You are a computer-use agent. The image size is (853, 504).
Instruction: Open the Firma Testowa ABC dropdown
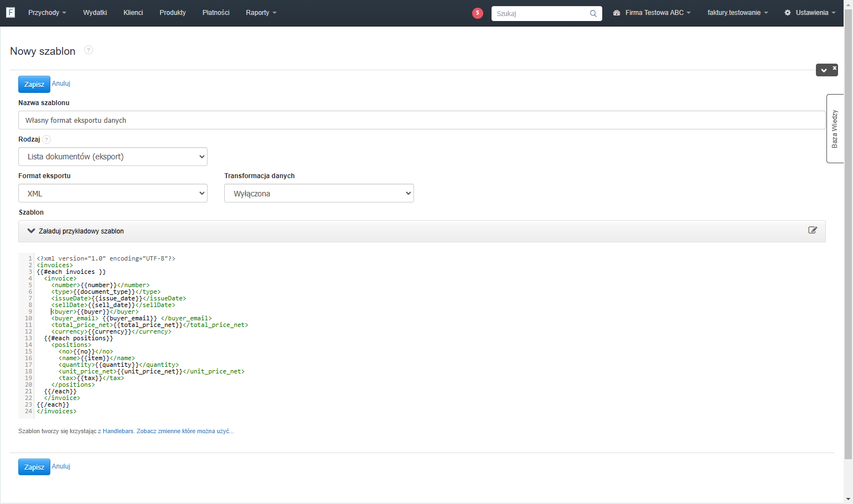coord(652,13)
